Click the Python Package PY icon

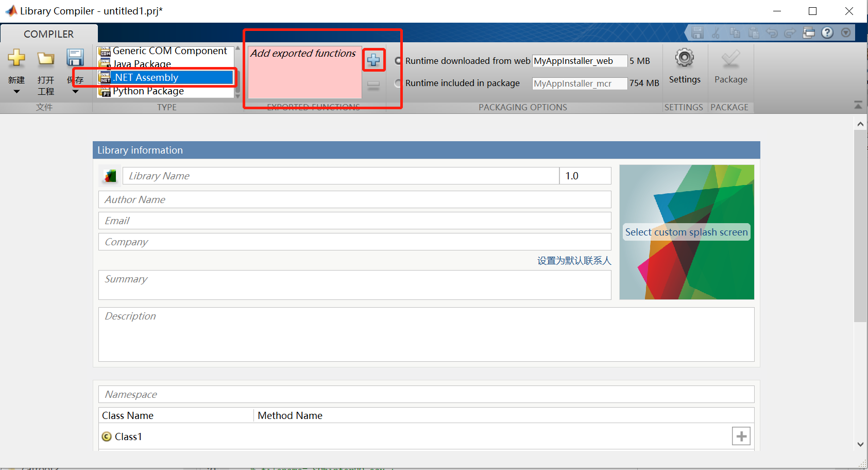tap(105, 92)
